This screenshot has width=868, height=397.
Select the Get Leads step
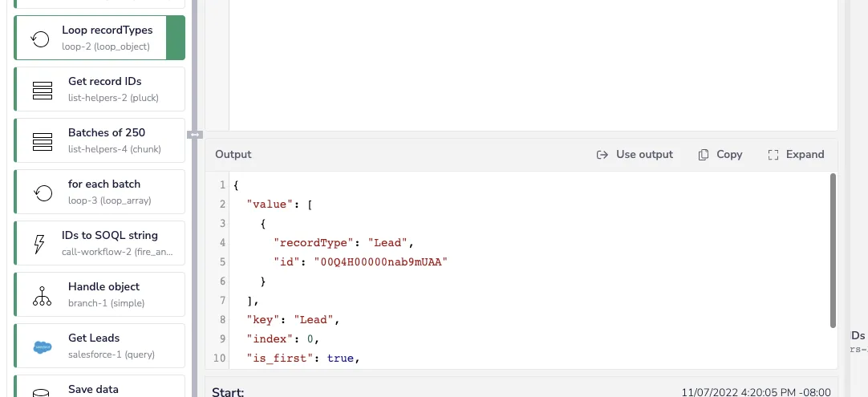pyautogui.click(x=99, y=346)
